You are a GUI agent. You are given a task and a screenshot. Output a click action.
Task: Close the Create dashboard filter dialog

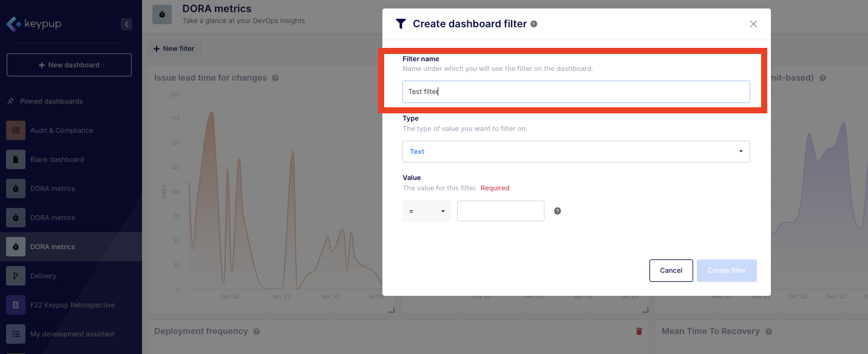(x=753, y=24)
